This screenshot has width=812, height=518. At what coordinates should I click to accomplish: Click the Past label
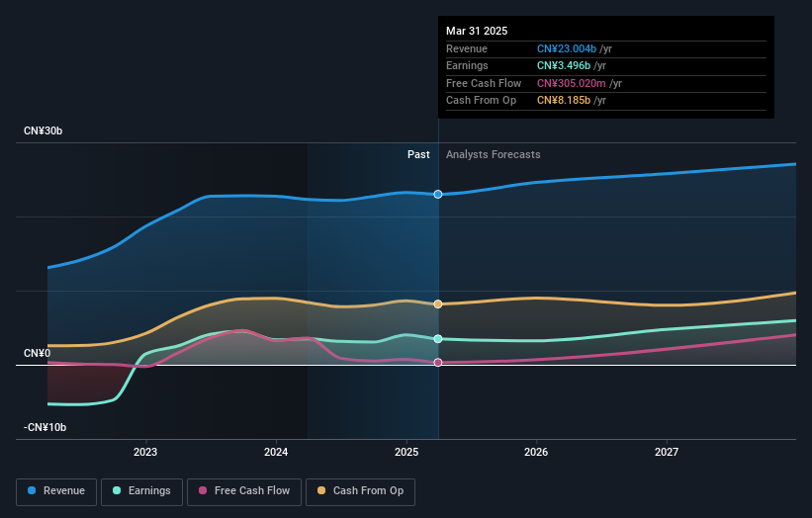click(x=418, y=155)
